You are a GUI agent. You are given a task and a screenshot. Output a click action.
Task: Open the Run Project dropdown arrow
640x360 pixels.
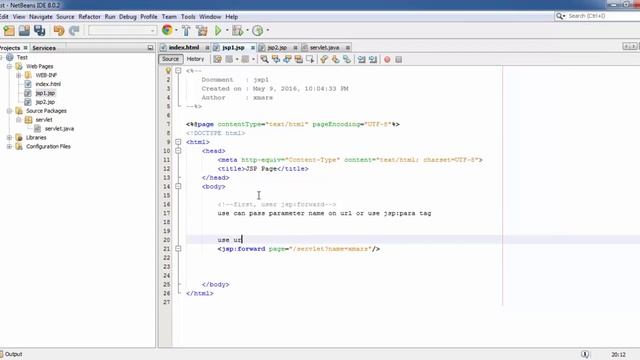click(x=227, y=31)
